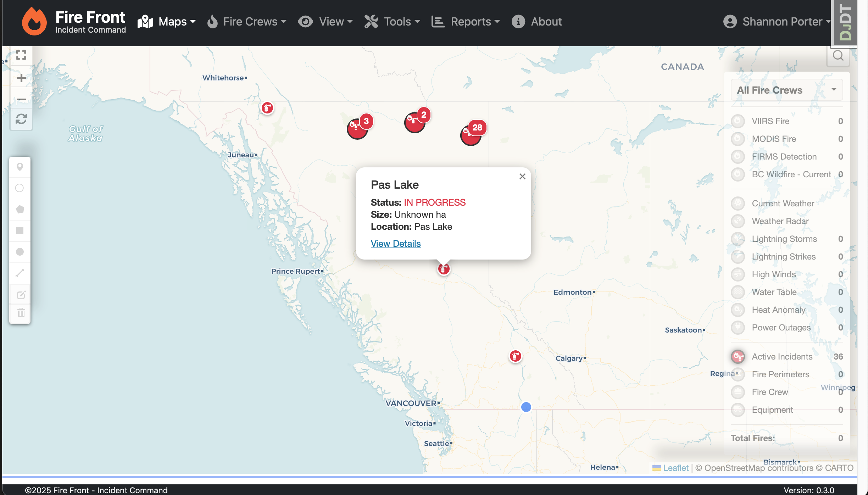Toggle the VIIRS Fire layer
The image size is (868, 495).
738,121
